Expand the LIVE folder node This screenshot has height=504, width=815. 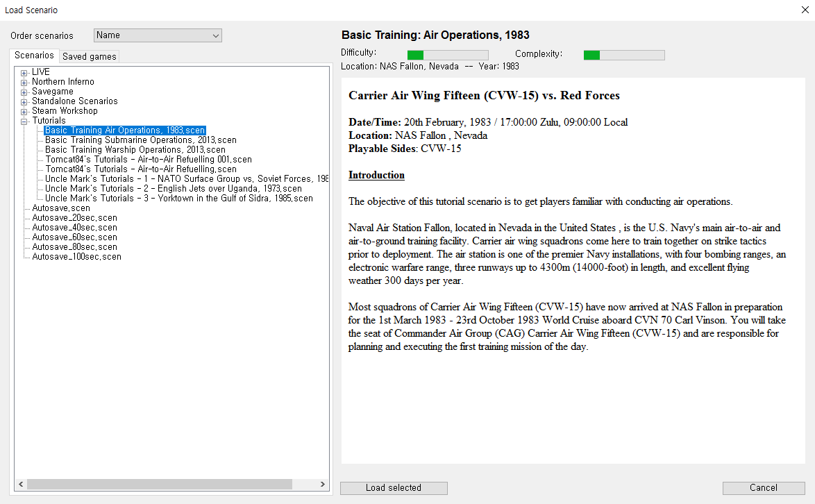click(24, 73)
